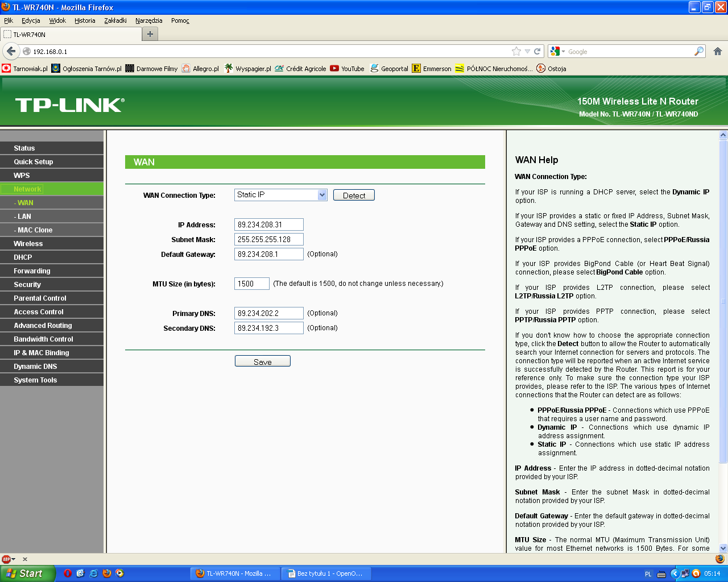This screenshot has height=582, width=728.
Task: Click the browser back arrow button
Action: pos(11,51)
